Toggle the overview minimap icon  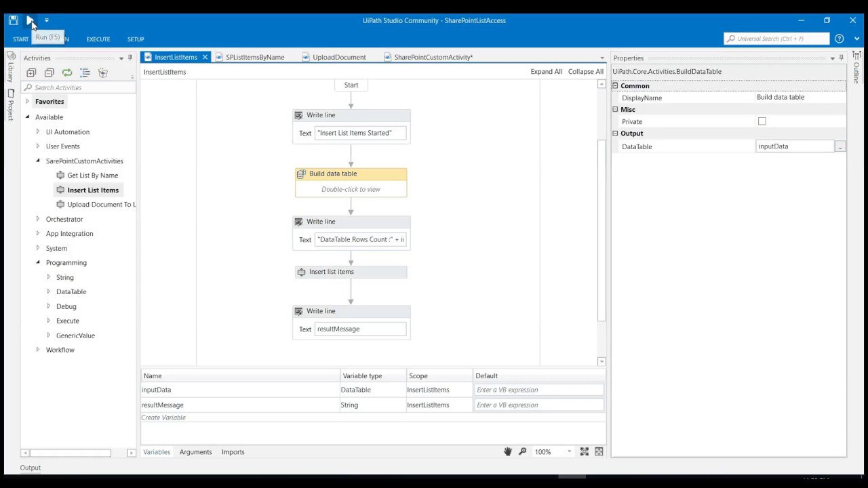pos(599,452)
